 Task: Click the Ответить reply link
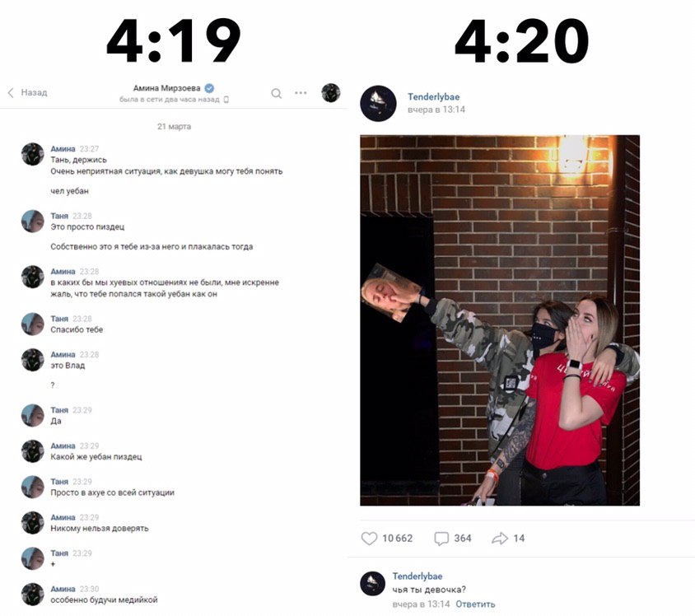click(475, 604)
